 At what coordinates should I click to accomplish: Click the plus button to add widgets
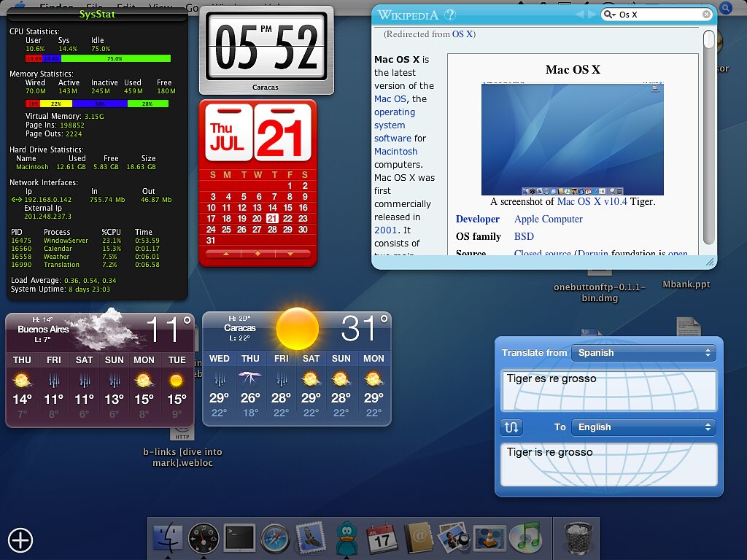(20, 540)
